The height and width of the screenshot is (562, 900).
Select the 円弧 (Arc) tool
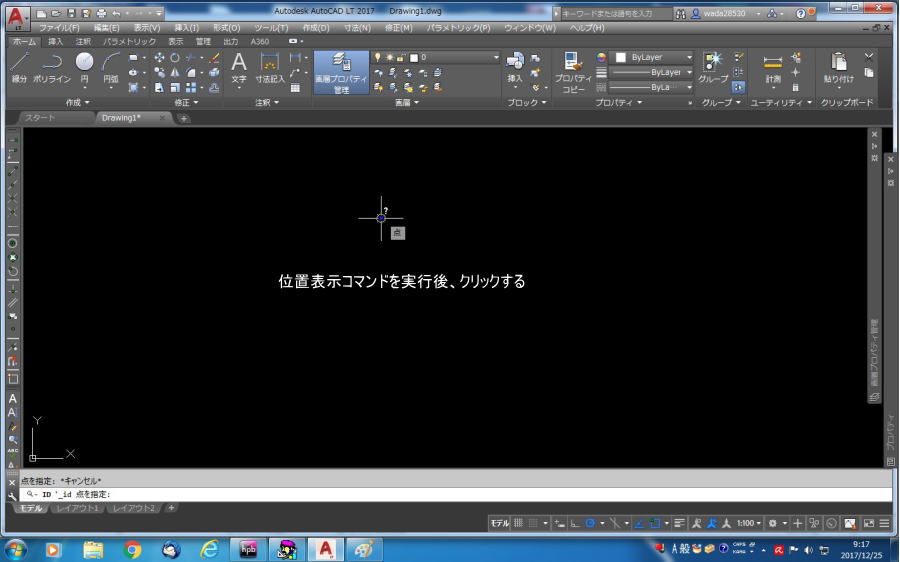[110, 68]
